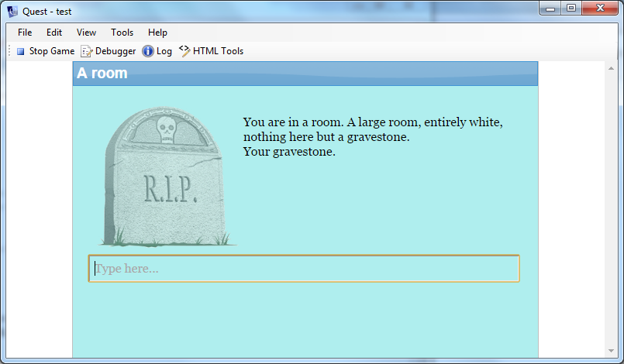
Task: Open the Edit menu
Action: pyautogui.click(x=54, y=33)
